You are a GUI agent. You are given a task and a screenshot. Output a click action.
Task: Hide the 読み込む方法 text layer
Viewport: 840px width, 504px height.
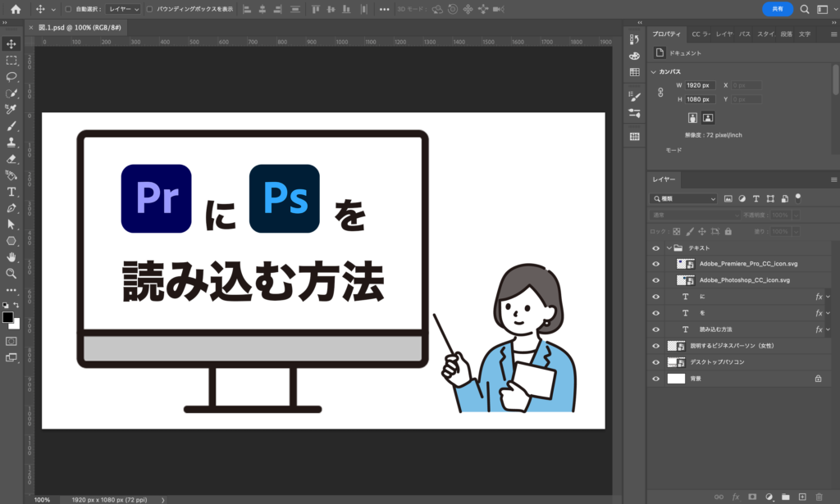tap(655, 329)
